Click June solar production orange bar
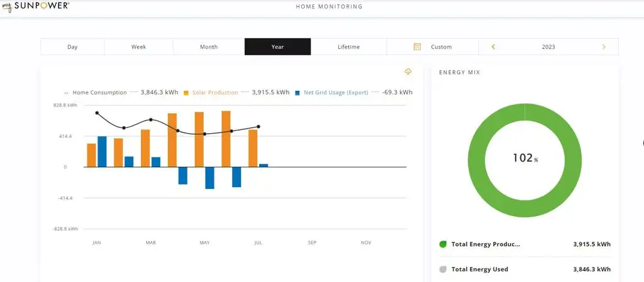 click(x=226, y=139)
